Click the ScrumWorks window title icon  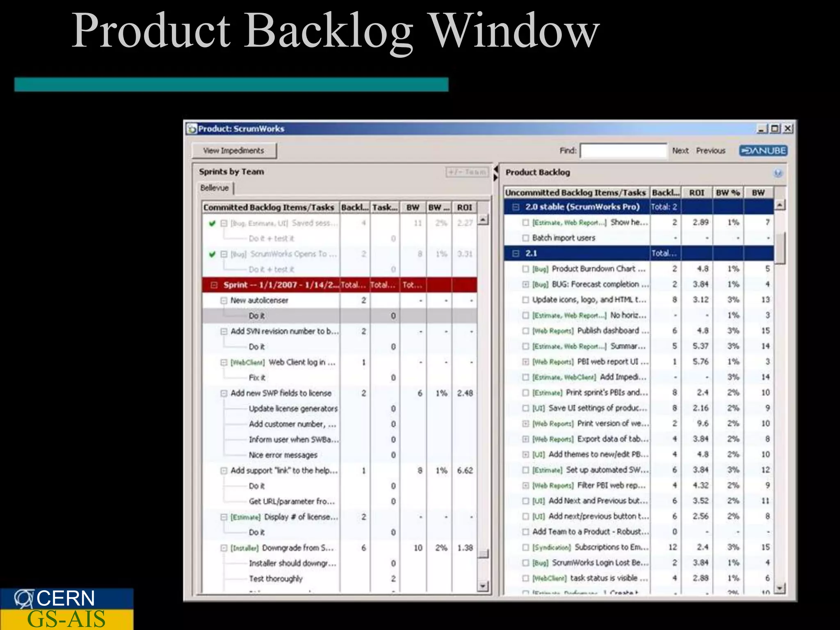[x=192, y=129]
